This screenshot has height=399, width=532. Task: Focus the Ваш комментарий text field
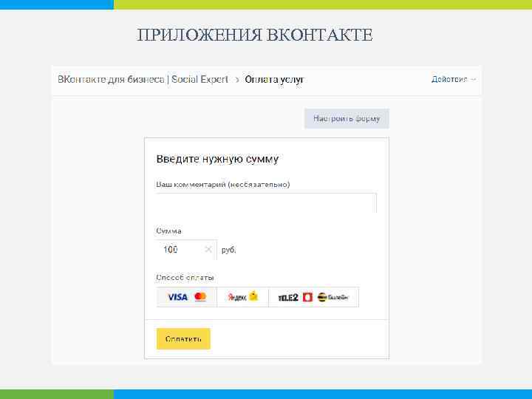click(x=266, y=203)
